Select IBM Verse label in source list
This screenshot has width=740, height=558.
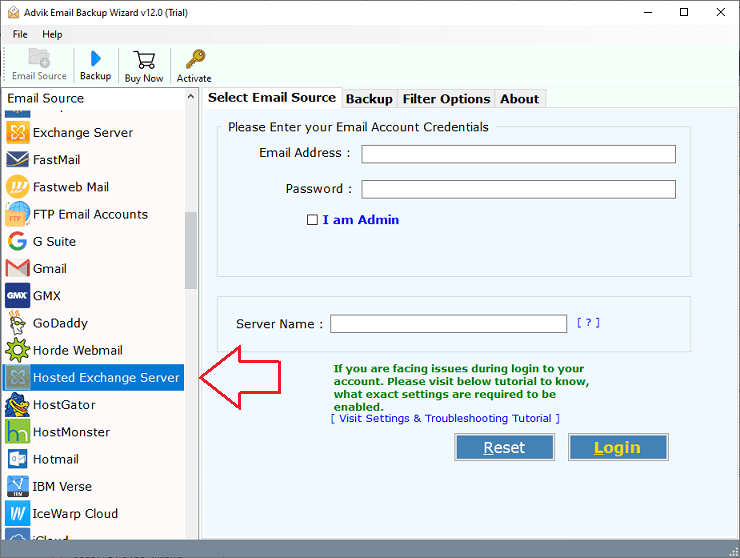[x=62, y=487]
